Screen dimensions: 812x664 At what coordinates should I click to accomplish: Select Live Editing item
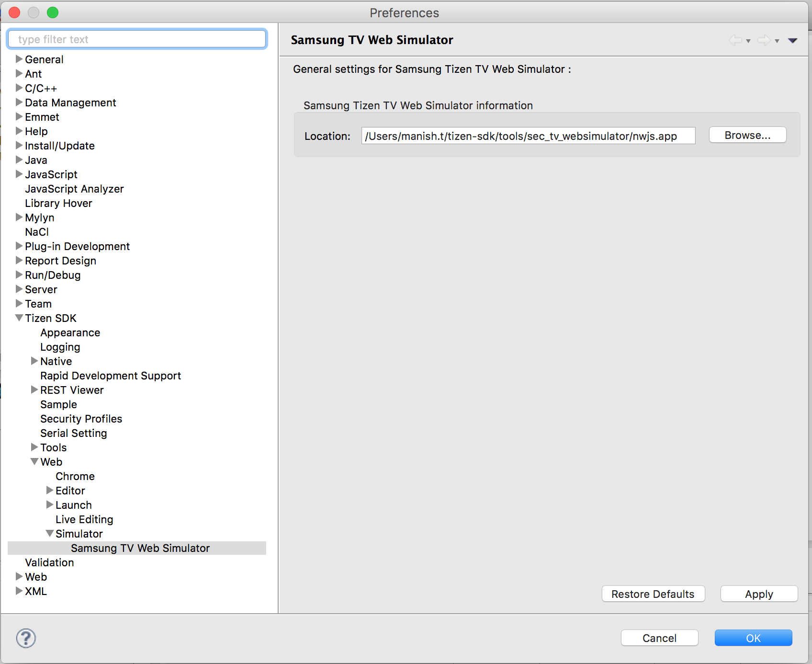pyautogui.click(x=84, y=519)
